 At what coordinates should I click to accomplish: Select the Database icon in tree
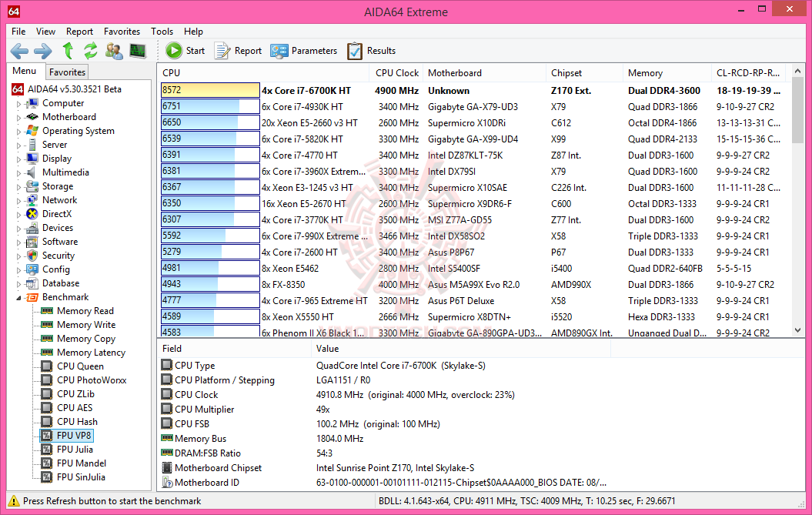pos(32,283)
